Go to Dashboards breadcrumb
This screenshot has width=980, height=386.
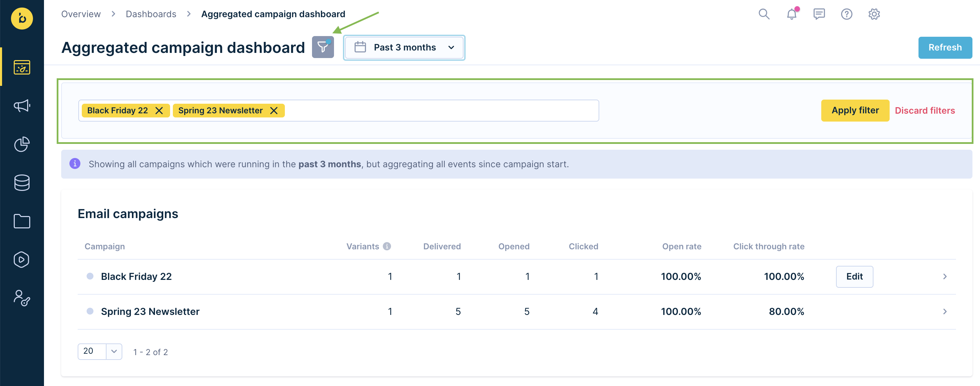pyautogui.click(x=151, y=14)
